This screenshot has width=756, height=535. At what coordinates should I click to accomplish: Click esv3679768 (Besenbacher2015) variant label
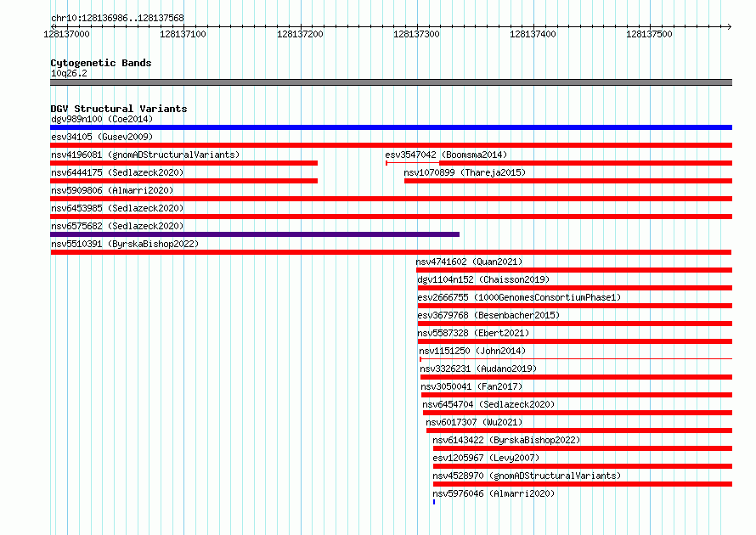point(488,315)
